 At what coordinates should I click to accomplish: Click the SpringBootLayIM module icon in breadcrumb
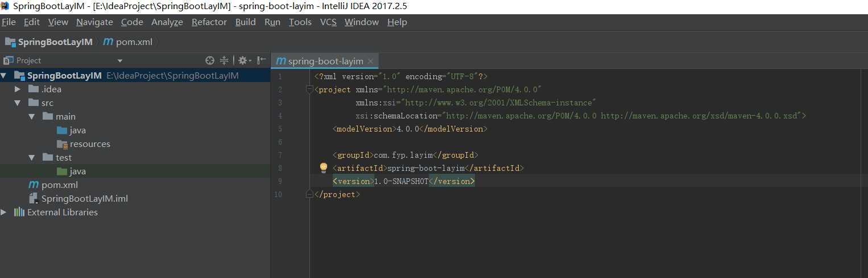(10, 42)
